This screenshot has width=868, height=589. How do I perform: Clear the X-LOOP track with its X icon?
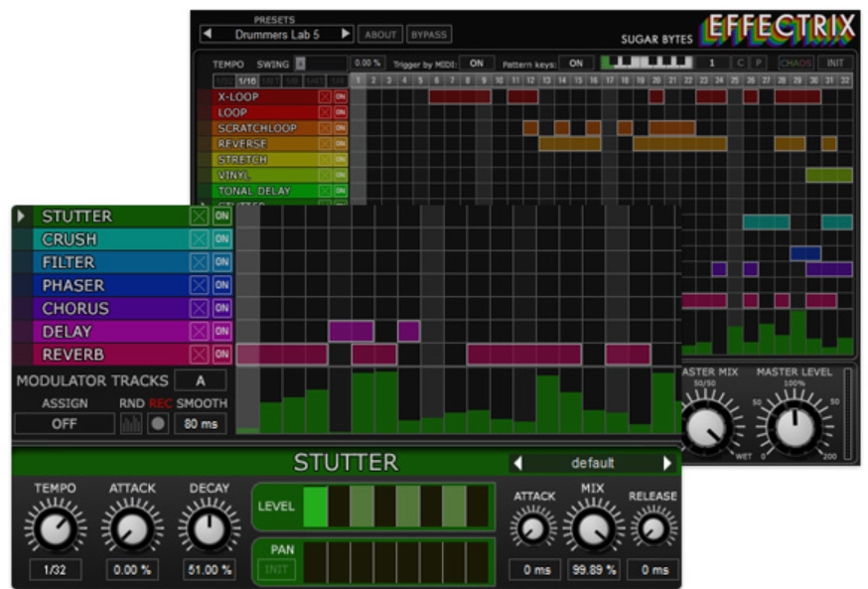[325, 97]
